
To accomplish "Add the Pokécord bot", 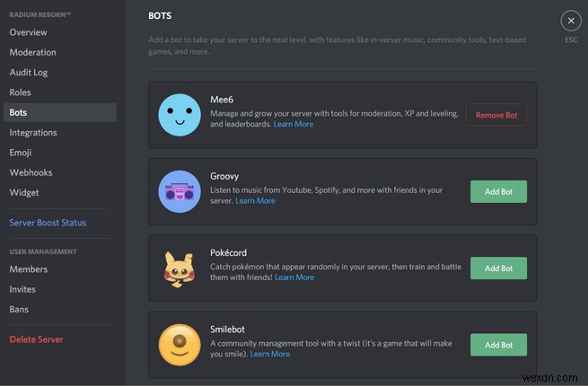I will [498, 268].
